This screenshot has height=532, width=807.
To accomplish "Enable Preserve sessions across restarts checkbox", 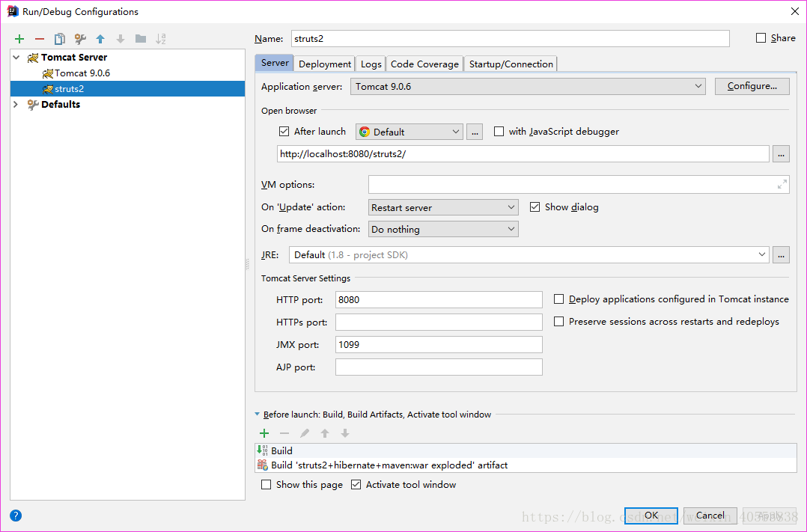I will coord(559,322).
